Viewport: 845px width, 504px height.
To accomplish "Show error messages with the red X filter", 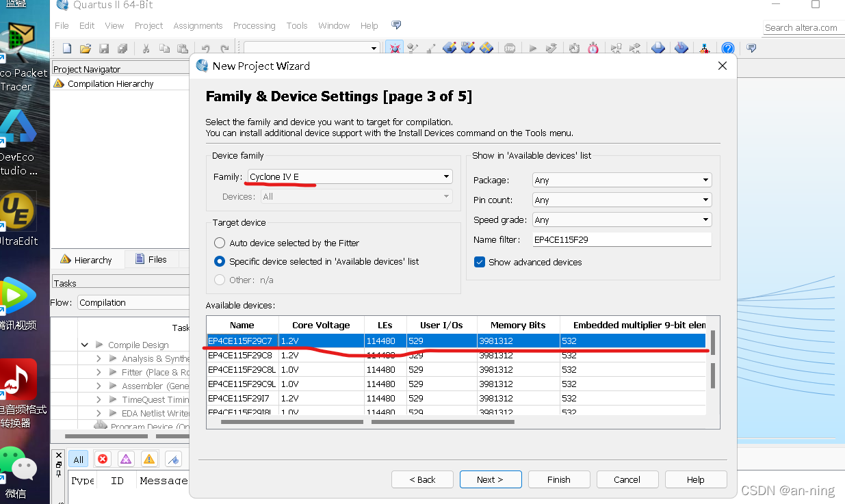I will click(103, 459).
